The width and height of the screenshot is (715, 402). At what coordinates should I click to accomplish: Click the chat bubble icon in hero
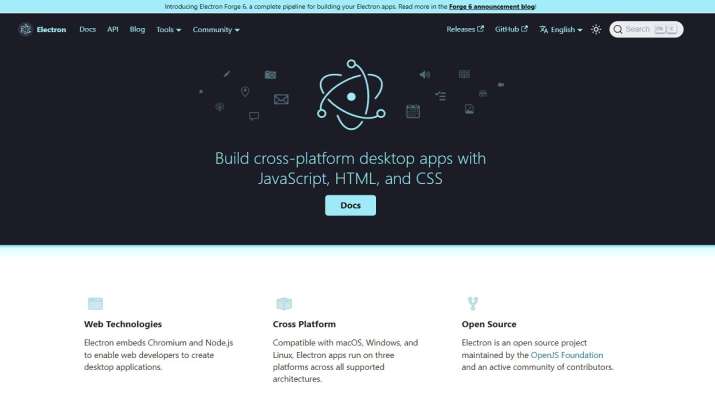coord(254,116)
